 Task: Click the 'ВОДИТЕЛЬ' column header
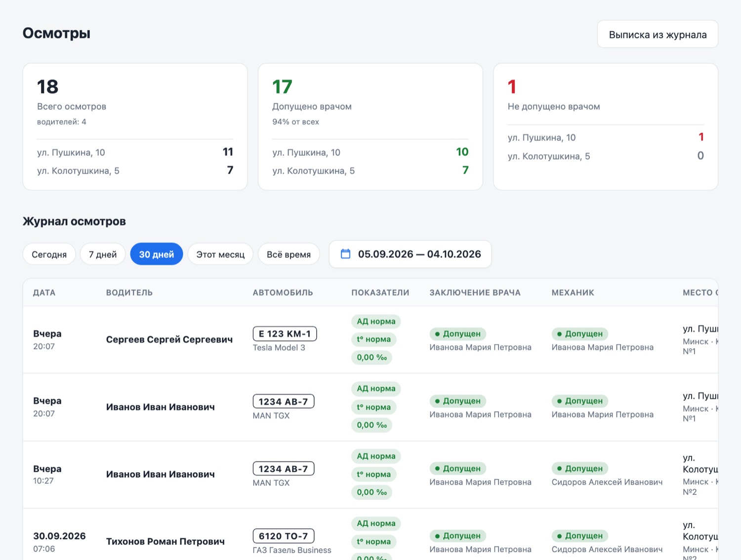pyautogui.click(x=129, y=292)
